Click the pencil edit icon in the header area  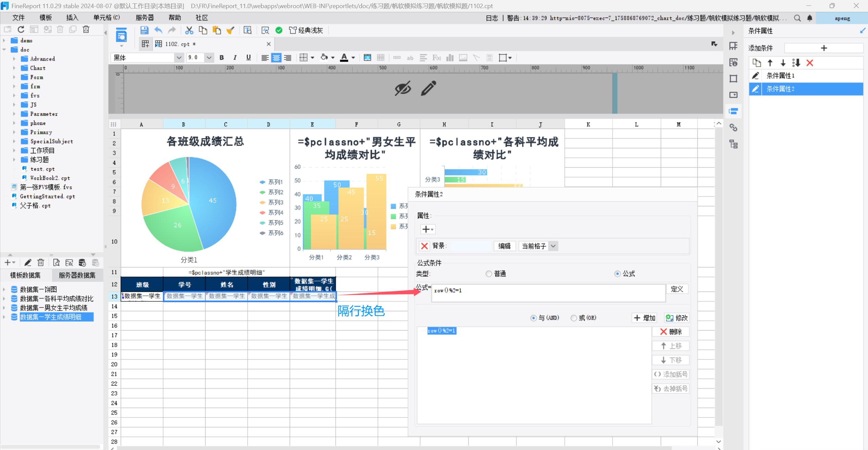[x=428, y=88]
